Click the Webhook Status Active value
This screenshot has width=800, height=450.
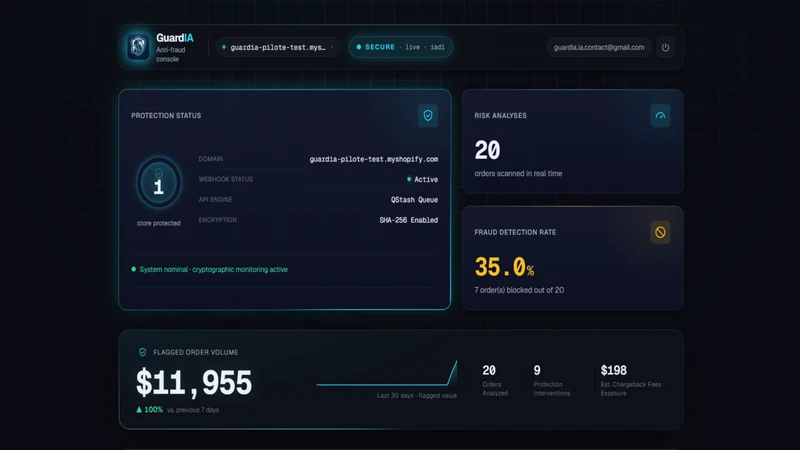[x=422, y=180]
